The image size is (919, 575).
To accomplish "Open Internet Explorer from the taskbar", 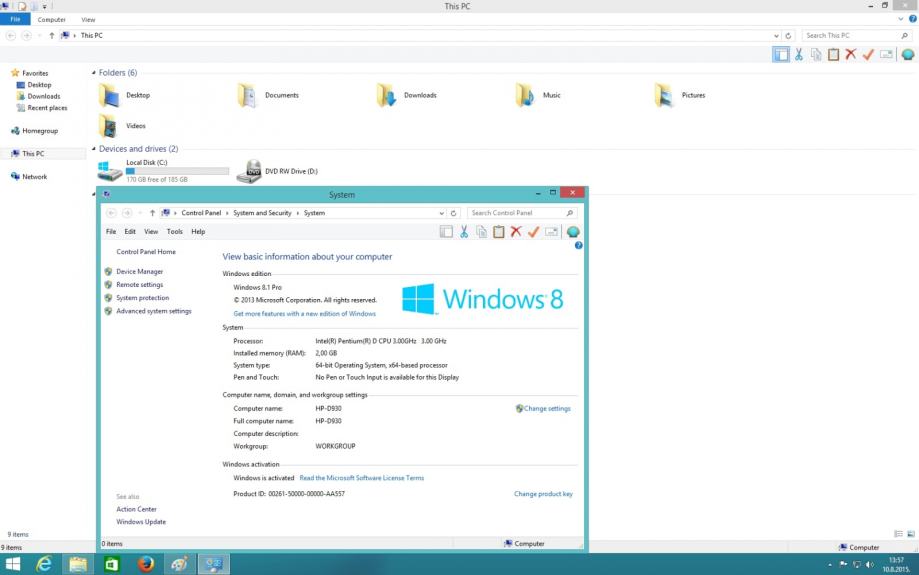I will click(x=45, y=564).
